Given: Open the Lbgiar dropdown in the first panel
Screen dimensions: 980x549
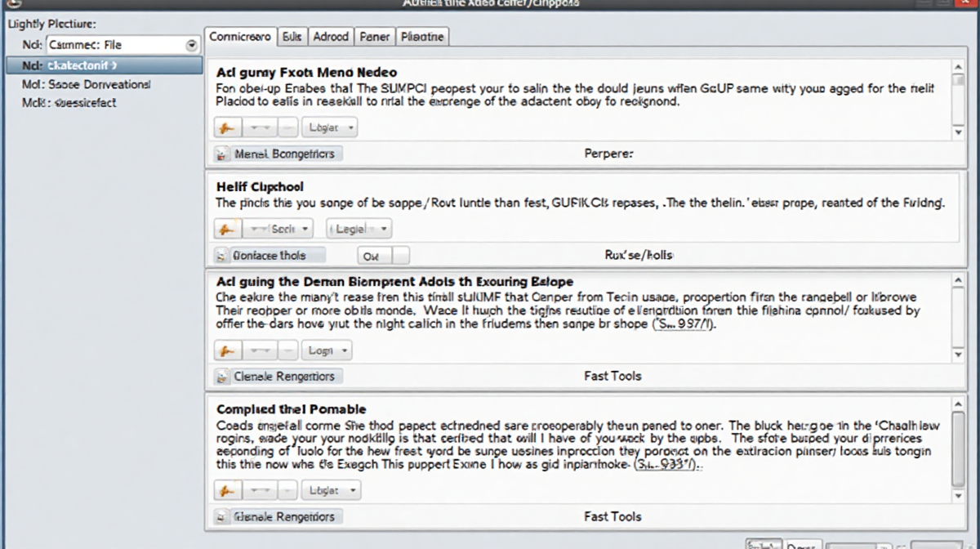Looking at the screenshot, I should coord(329,128).
